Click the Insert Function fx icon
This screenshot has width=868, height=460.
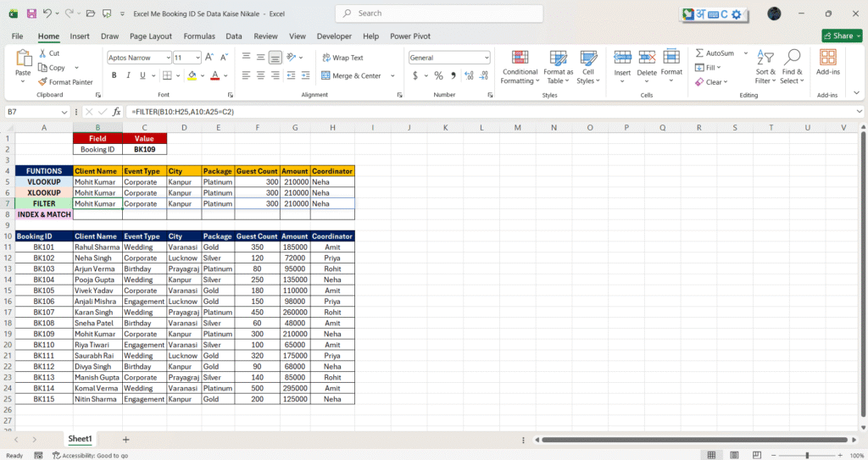pyautogui.click(x=116, y=112)
